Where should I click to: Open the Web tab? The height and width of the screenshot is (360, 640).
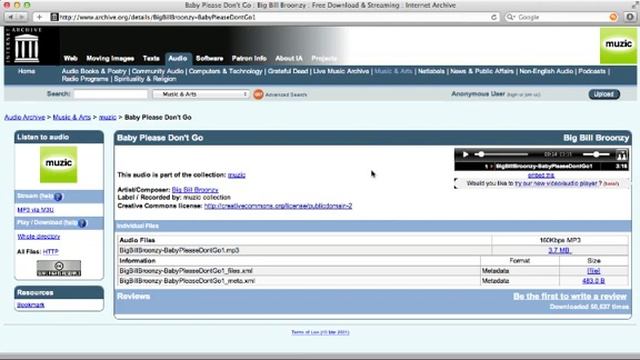click(71, 58)
